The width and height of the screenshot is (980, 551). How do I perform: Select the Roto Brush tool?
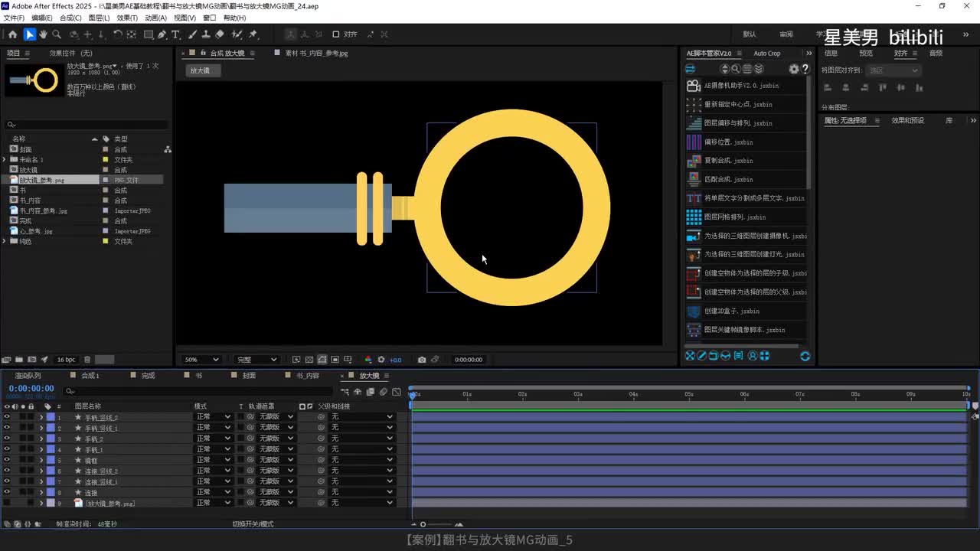pyautogui.click(x=237, y=34)
